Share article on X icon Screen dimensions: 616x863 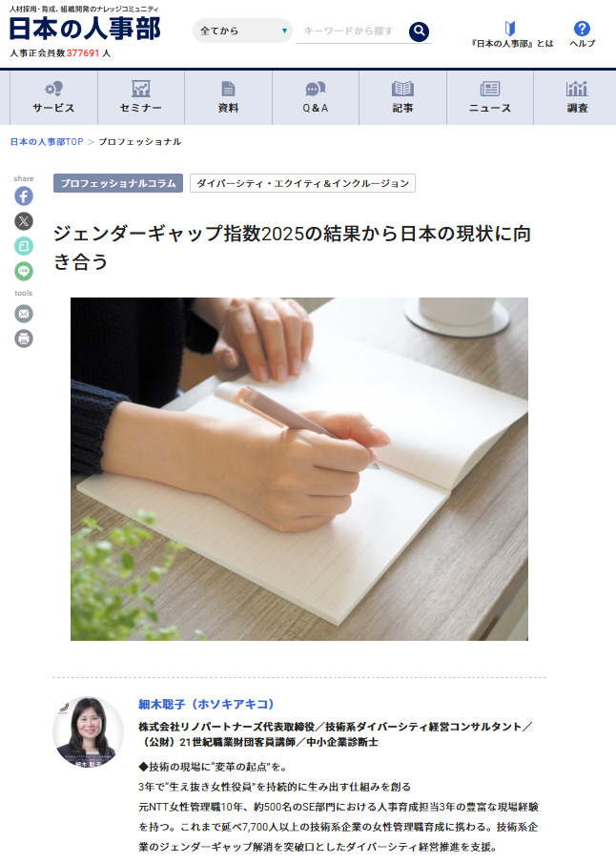[x=24, y=221]
